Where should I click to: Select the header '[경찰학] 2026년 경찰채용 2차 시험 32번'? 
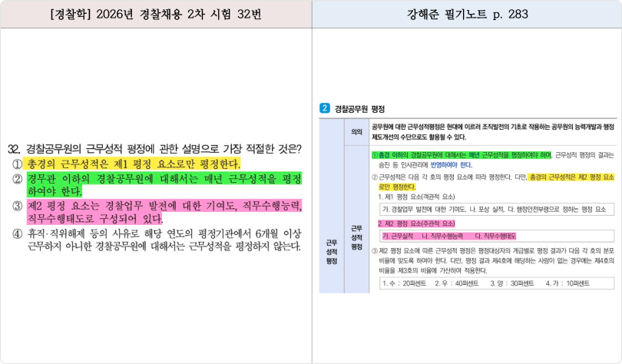pyautogui.click(x=156, y=15)
